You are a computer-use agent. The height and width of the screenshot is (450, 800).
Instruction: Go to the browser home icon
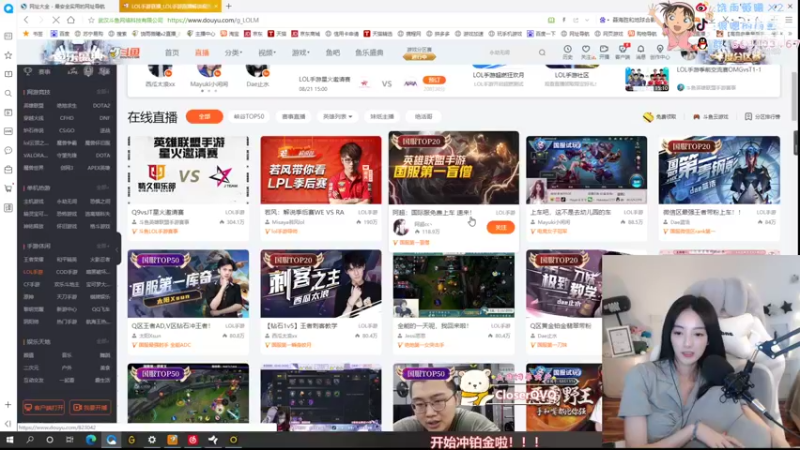click(71, 20)
